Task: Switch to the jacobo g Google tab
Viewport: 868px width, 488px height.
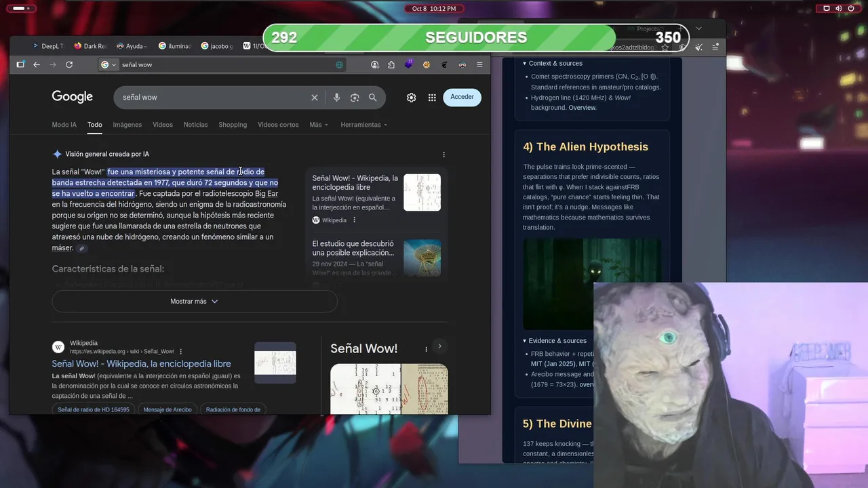Action: 216,46
